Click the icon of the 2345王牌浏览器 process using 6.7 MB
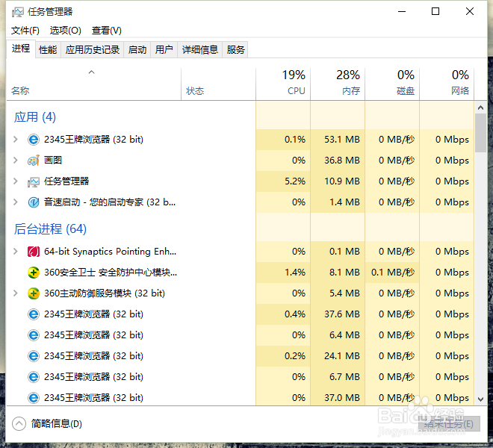Screen dimensions: 493x448 (x=34, y=376)
